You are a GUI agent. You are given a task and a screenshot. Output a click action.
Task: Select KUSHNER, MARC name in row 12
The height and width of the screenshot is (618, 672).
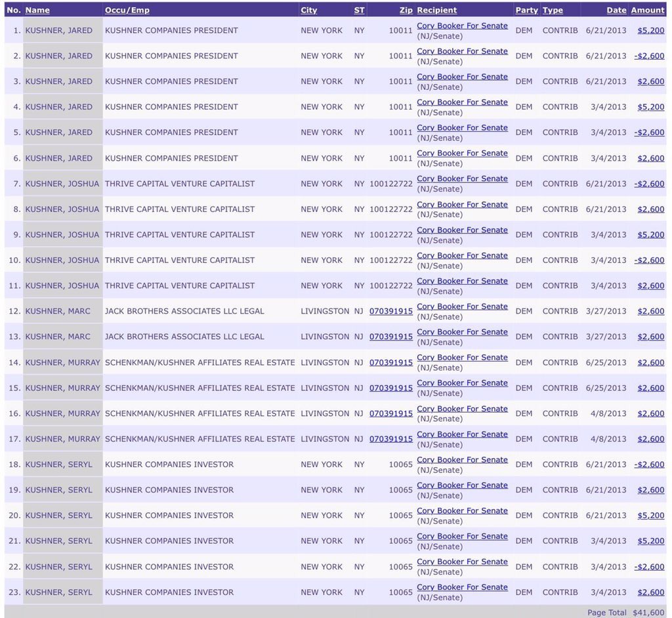(58, 311)
